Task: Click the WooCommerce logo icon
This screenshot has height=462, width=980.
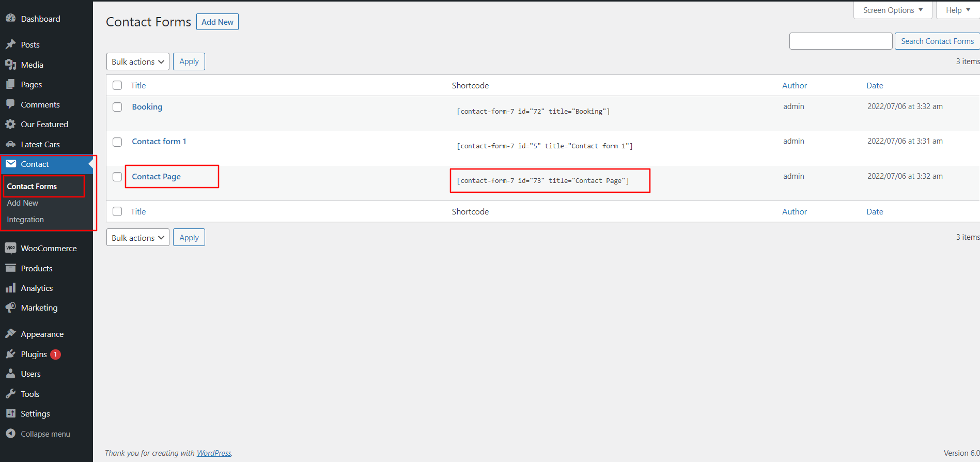Action: coord(10,248)
